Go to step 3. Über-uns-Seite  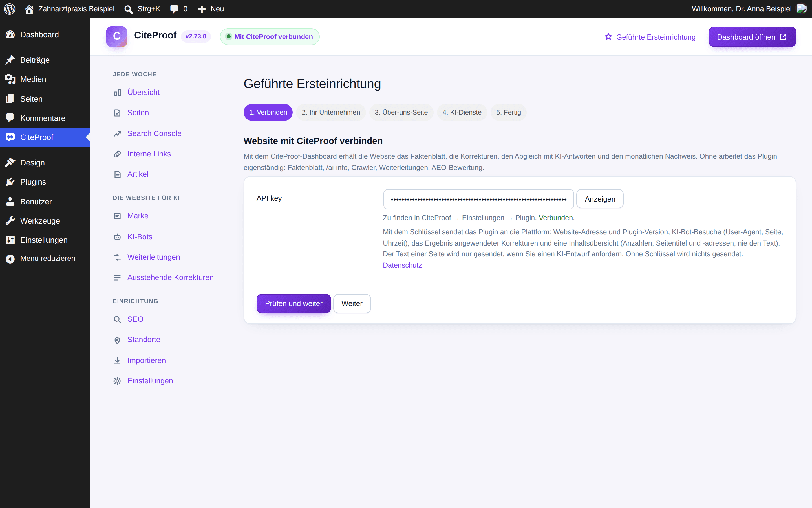pyautogui.click(x=401, y=112)
